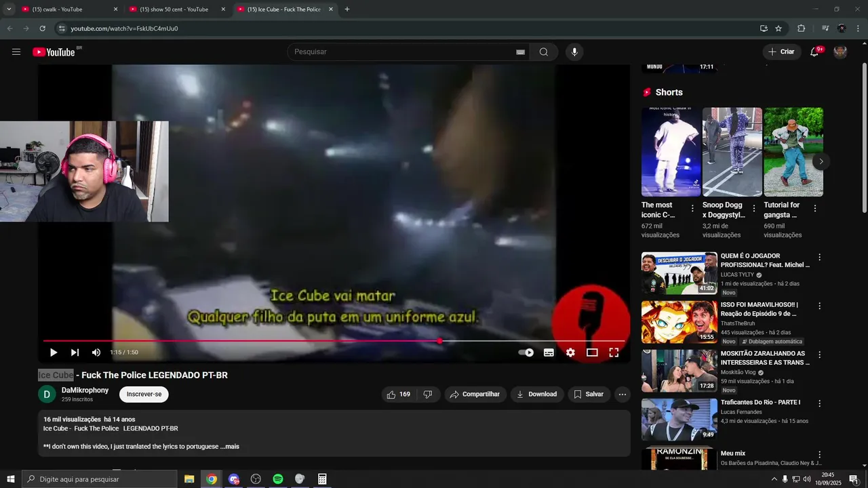
Task: Switch to the cwalk - YouTube tab
Action: [x=61, y=9]
